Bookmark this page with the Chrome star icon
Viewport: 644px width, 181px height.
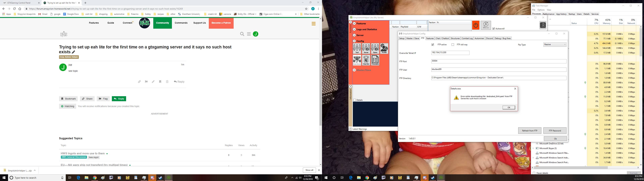[x=306, y=9]
